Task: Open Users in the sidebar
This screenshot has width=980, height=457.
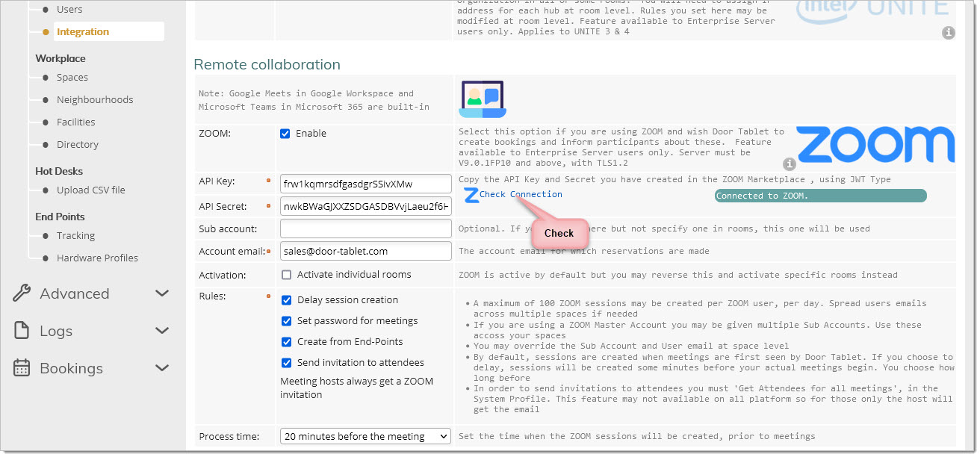Action: point(69,10)
